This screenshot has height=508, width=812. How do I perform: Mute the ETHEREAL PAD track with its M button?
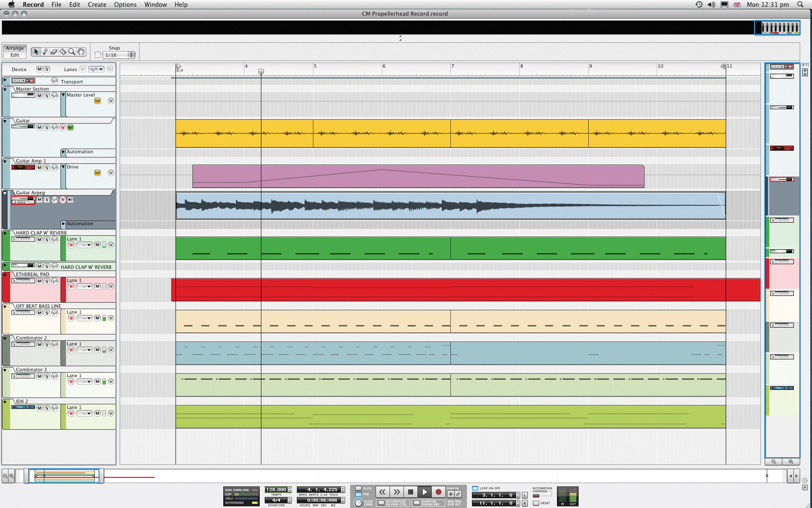[39, 281]
